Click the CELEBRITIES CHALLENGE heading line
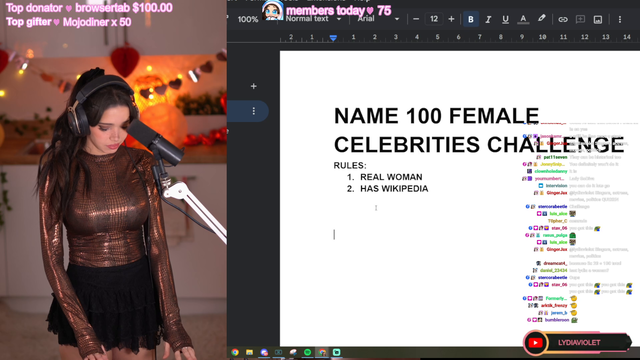The height and width of the screenshot is (360, 640). (x=479, y=144)
